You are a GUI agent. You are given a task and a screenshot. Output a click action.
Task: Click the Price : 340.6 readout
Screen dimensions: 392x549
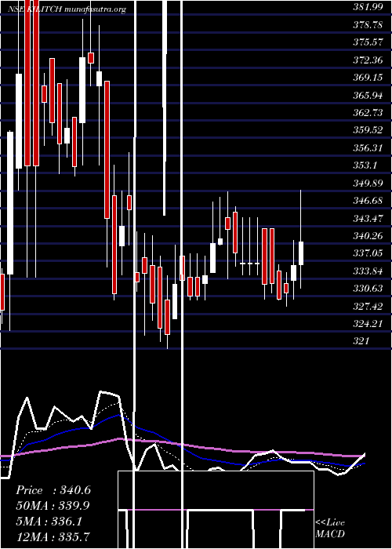point(53,490)
